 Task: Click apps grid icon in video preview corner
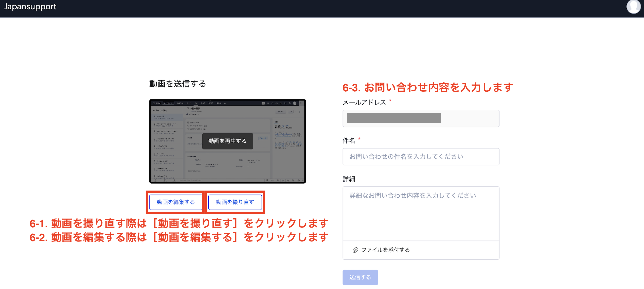(x=301, y=103)
